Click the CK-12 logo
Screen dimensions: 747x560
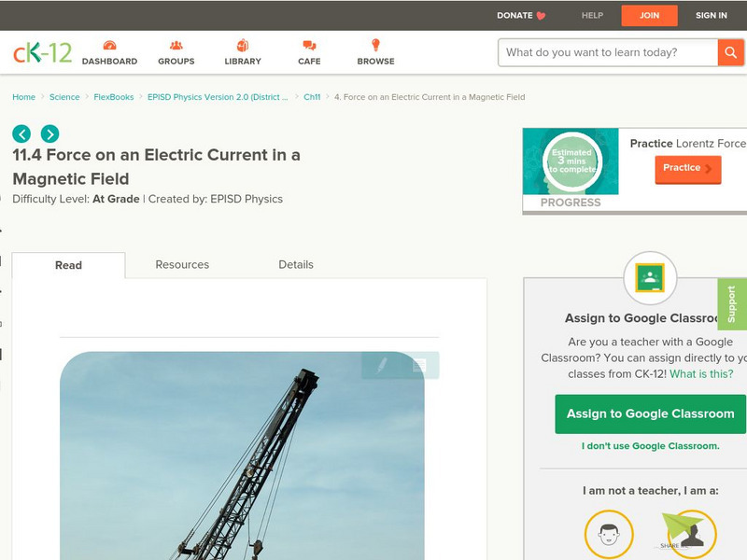(x=42, y=52)
